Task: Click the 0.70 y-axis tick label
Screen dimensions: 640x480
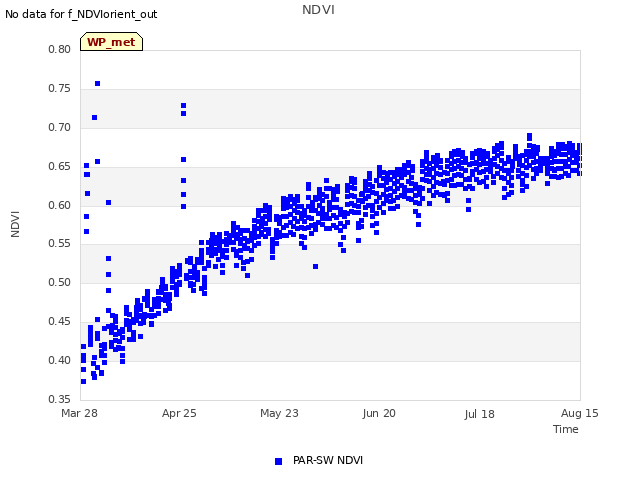Action: pyautogui.click(x=60, y=127)
